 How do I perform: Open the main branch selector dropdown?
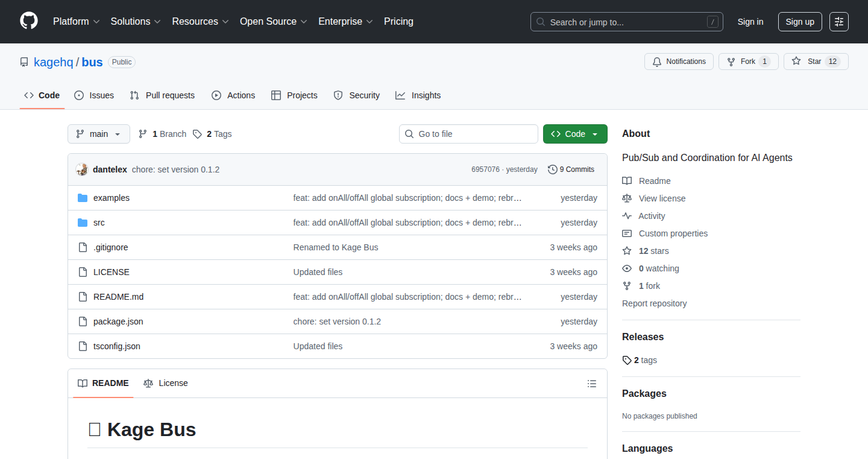pyautogui.click(x=99, y=134)
